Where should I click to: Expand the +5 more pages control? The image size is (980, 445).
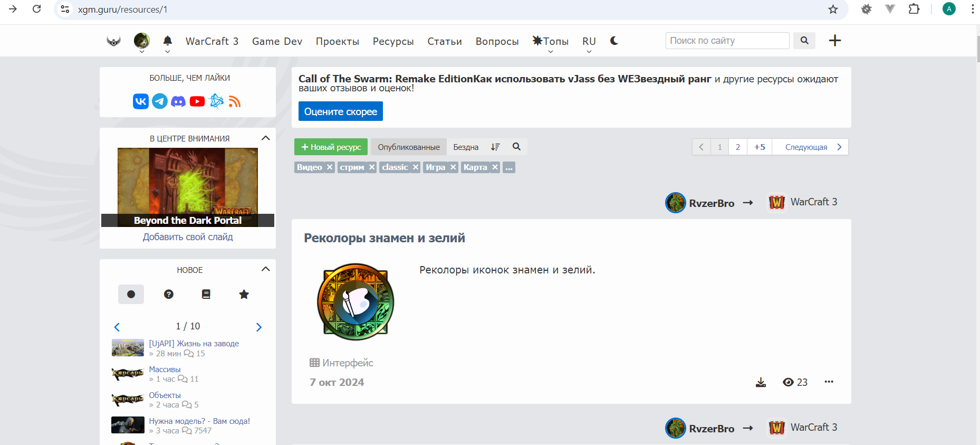click(760, 147)
